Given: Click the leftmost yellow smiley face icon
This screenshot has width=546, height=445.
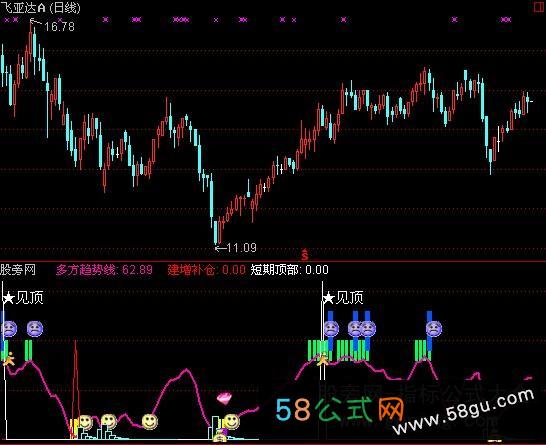Looking at the screenshot, I should pos(85,422).
